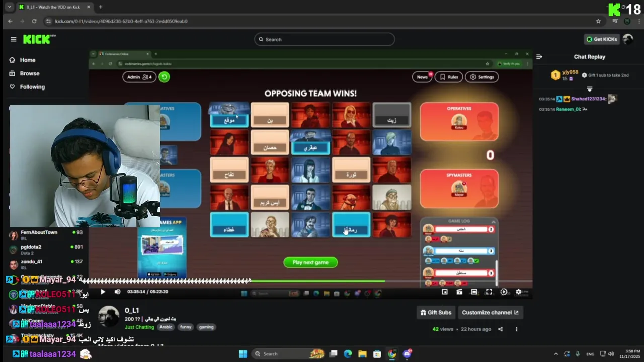Open Microsoft Store from taskbar
The width and height of the screenshot is (644, 362).
pos(377,354)
